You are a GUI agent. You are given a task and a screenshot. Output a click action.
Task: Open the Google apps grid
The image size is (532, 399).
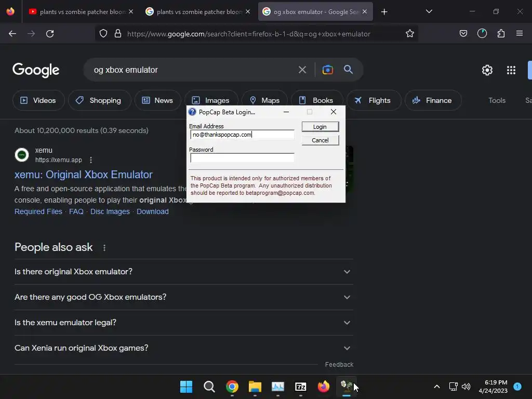click(511, 70)
